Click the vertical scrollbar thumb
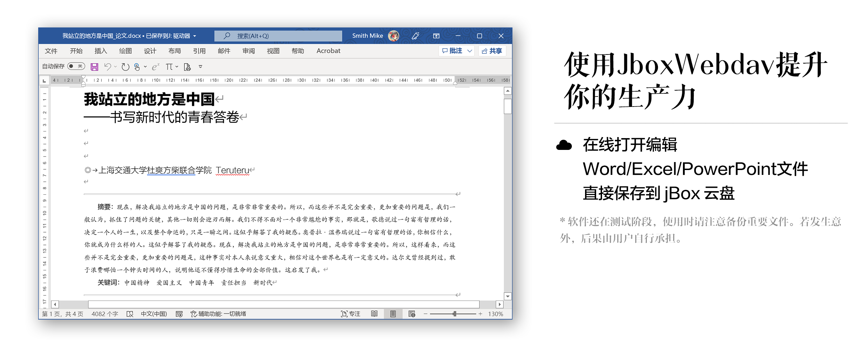 coord(508,106)
